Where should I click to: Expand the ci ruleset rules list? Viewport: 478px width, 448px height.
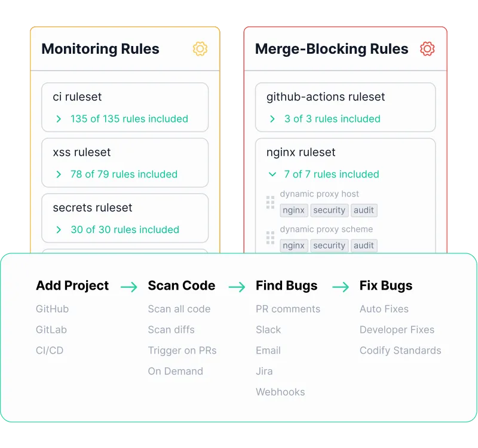59,119
